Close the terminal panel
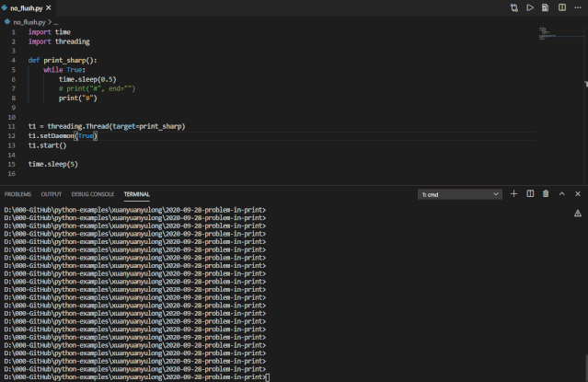Viewport: 588px width, 382px height. [x=577, y=194]
